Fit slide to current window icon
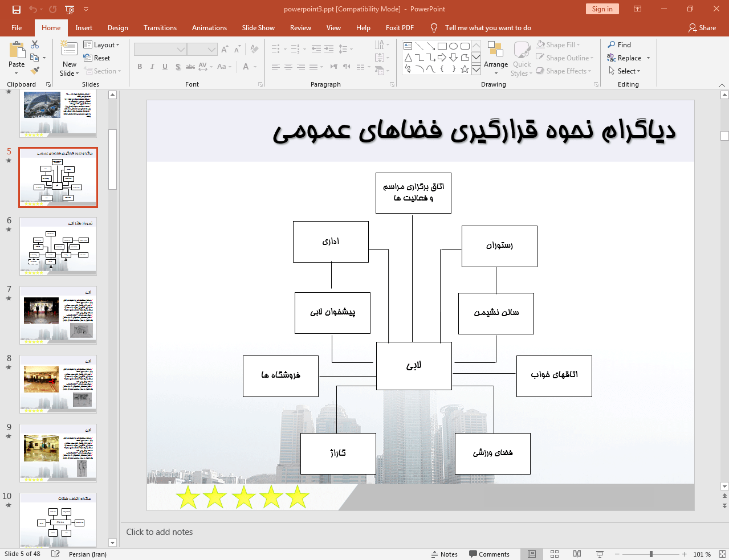This screenshot has height=560, width=729. click(722, 554)
